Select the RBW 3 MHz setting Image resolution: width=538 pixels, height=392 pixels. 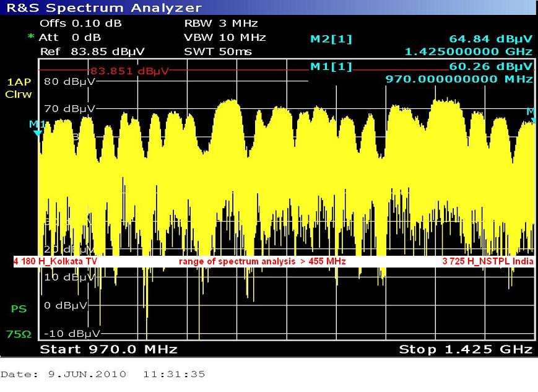tap(220, 24)
